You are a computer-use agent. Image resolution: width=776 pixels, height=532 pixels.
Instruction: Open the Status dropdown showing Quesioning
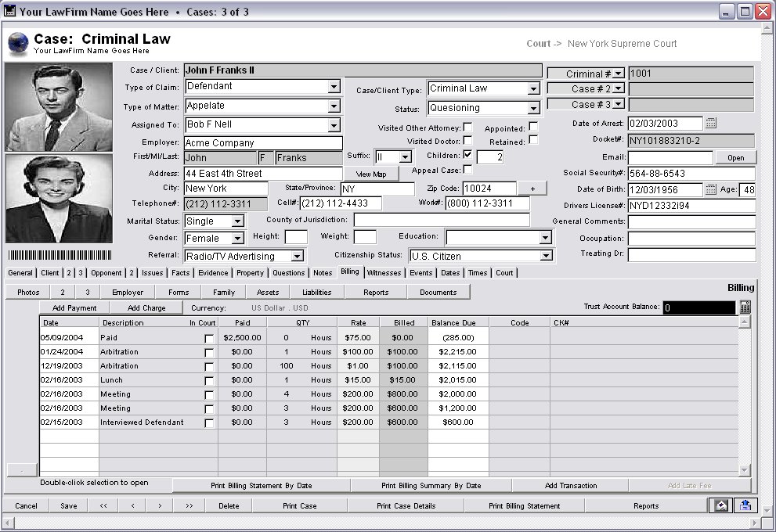tap(533, 108)
